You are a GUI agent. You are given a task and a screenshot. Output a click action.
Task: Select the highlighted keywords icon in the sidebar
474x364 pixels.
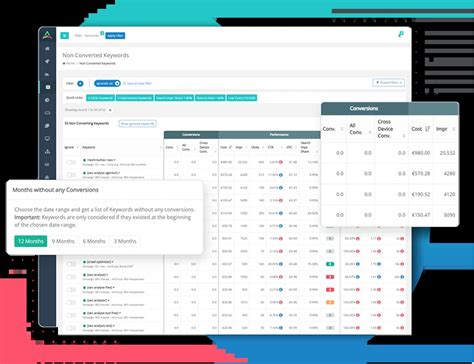point(47,87)
